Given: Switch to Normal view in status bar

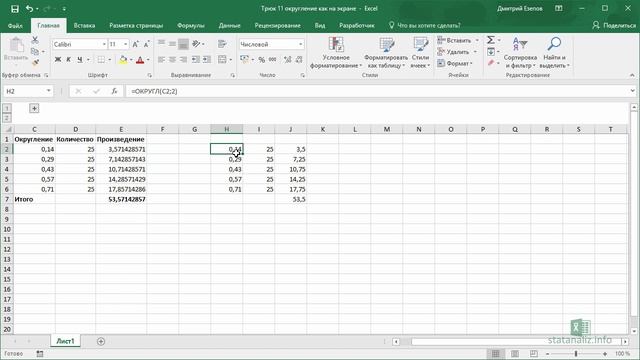Looking at the screenshot, I should [496, 353].
